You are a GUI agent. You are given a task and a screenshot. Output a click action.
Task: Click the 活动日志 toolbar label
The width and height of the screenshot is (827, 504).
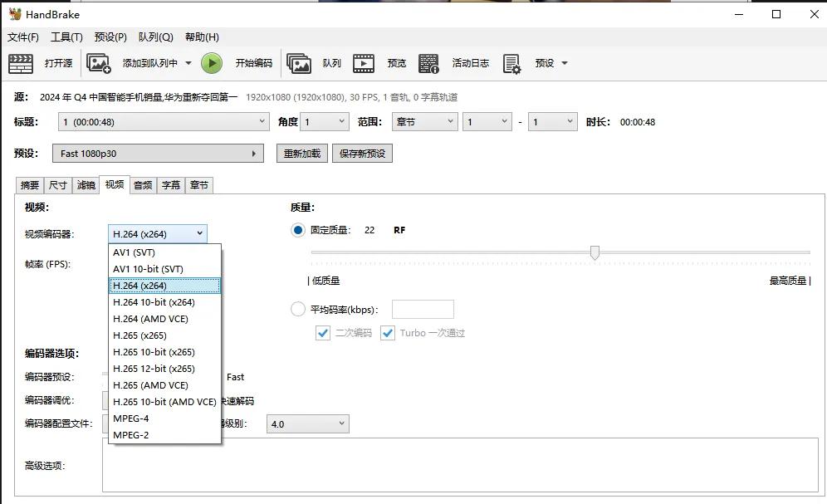(x=471, y=63)
